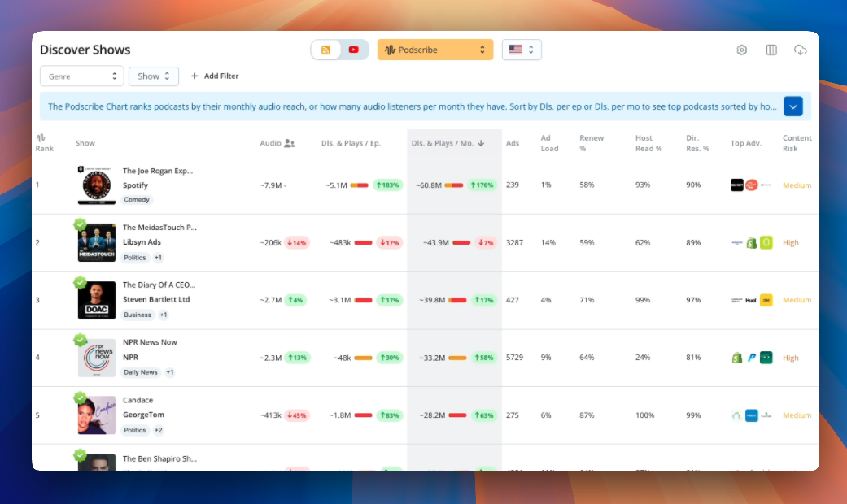Image resolution: width=847 pixels, height=504 pixels.
Task: Open The Joe Rogan Experience show page
Action: coord(159,170)
